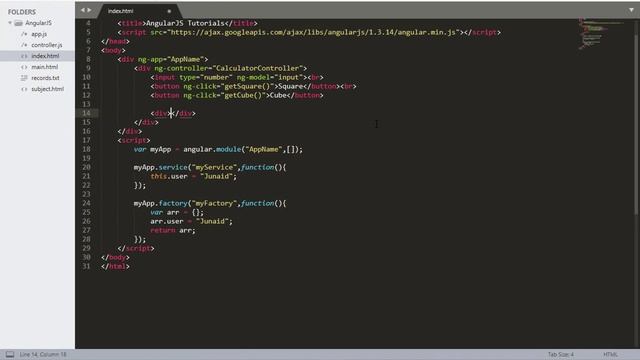Open the tab list dropdown arrow

631,10
